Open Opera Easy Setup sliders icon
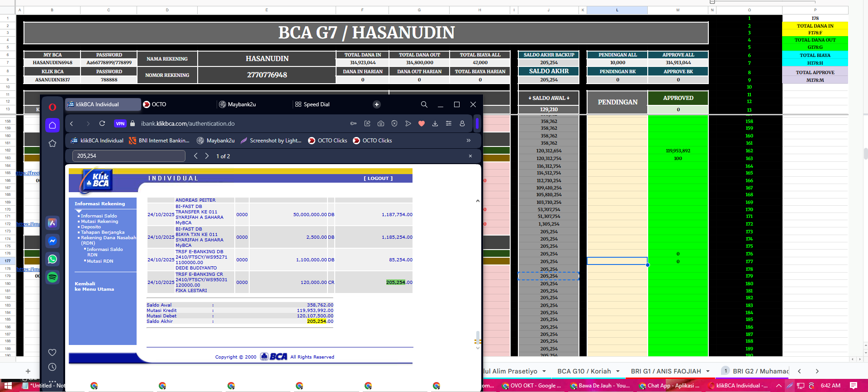The width and height of the screenshot is (868, 392). point(449,123)
